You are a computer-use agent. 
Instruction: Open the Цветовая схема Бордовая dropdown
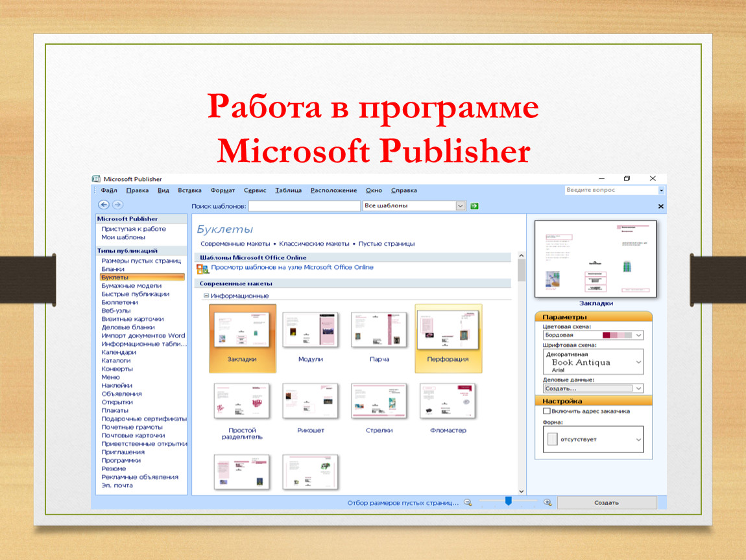point(638,335)
